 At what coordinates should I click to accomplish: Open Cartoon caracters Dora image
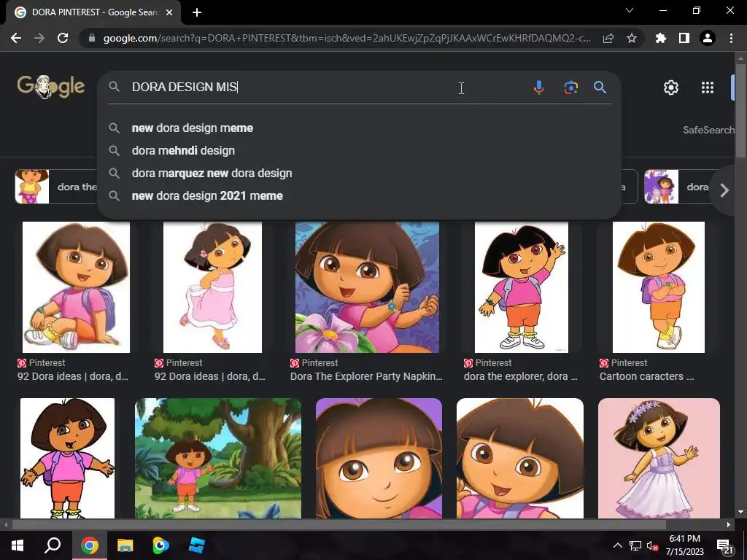659,287
